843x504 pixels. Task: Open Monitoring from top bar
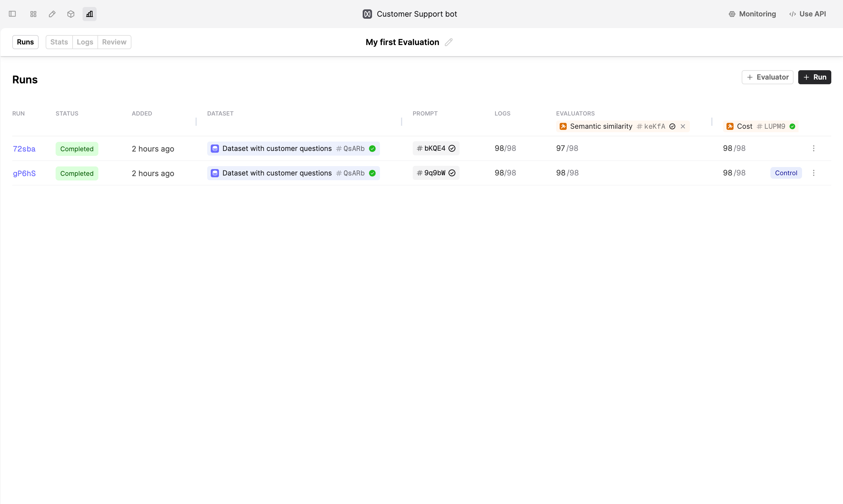pyautogui.click(x=752, y=14)
